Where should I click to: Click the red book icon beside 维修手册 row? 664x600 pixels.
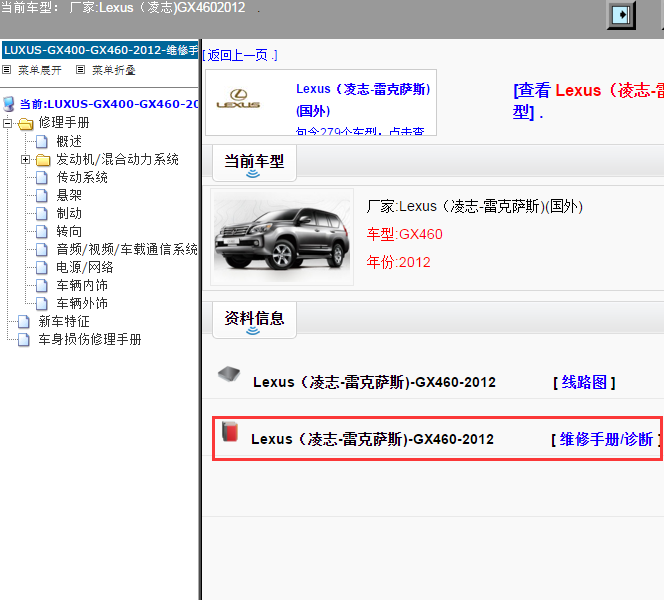230,431
